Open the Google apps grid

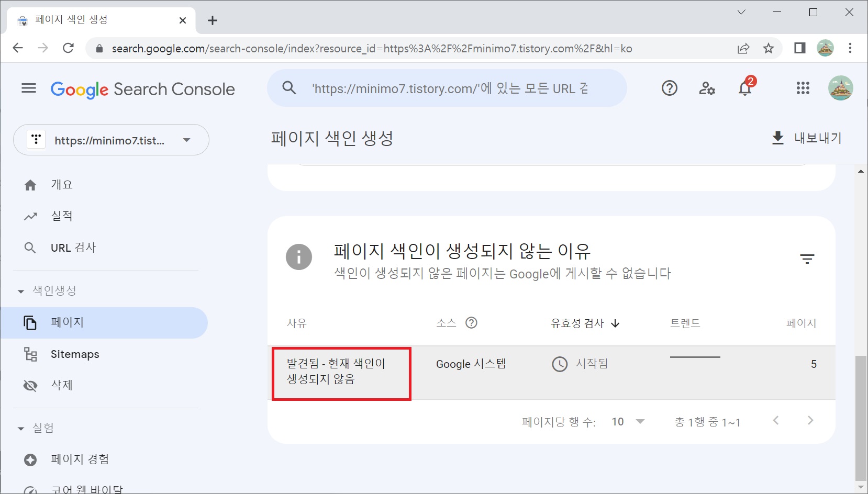[803, 88]
